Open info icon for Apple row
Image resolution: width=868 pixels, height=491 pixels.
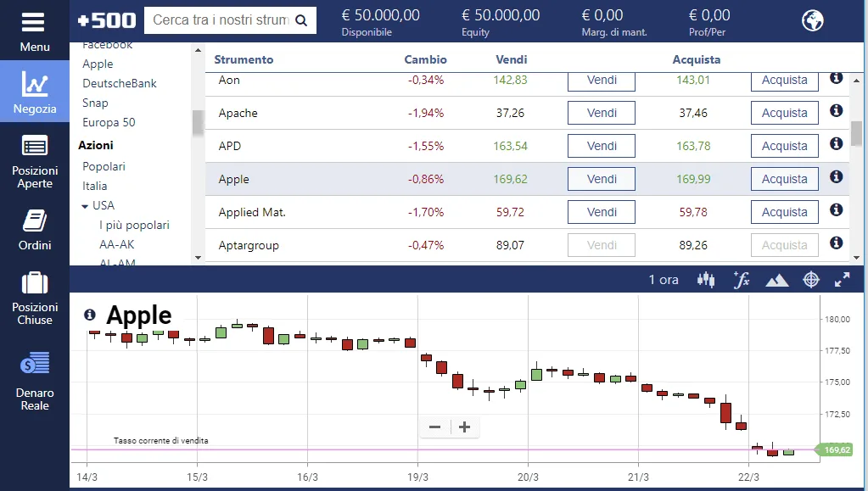click(x=836, y=176)
